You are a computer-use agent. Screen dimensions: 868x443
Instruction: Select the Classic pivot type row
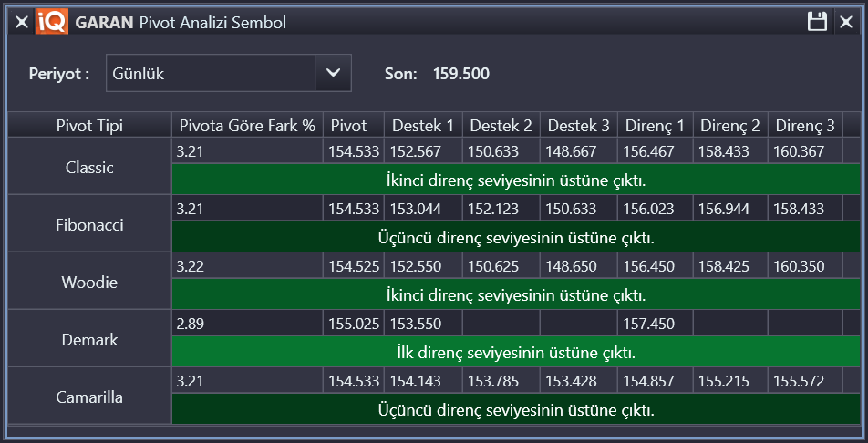point(89,168)
